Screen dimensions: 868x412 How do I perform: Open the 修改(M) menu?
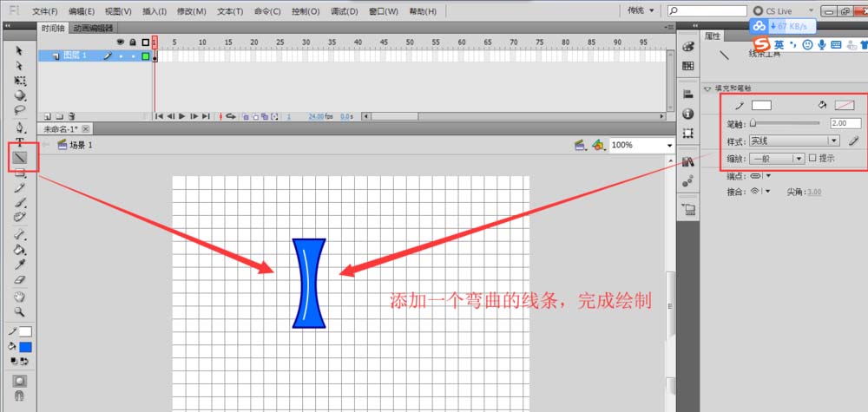tap(192, 11)
